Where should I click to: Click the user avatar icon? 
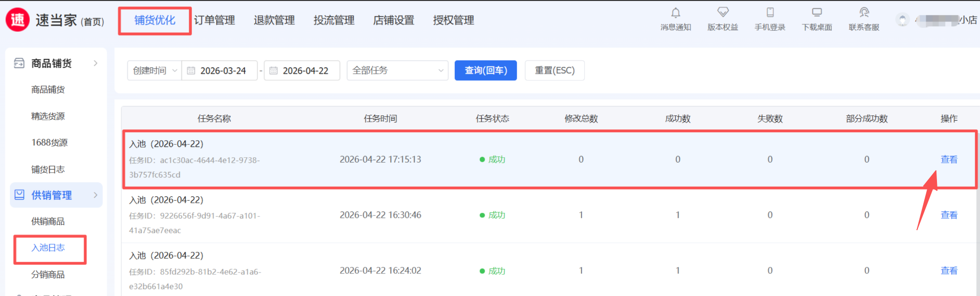(x=902, y=20)
